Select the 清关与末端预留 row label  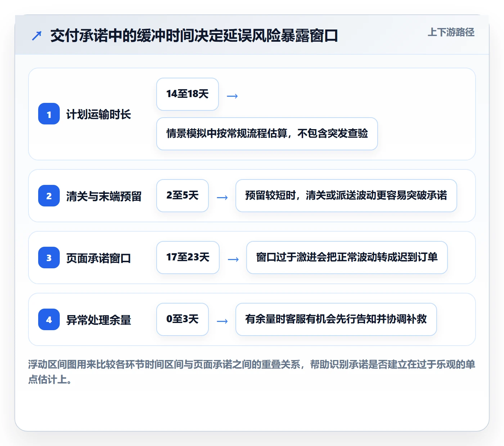pos(104,196)
